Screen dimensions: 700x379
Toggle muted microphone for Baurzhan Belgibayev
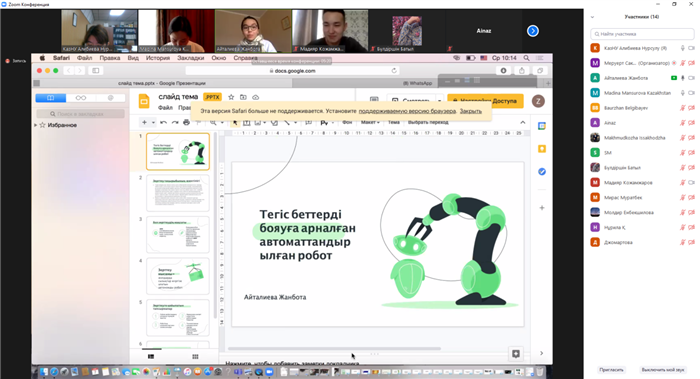[x=683, y=108]
